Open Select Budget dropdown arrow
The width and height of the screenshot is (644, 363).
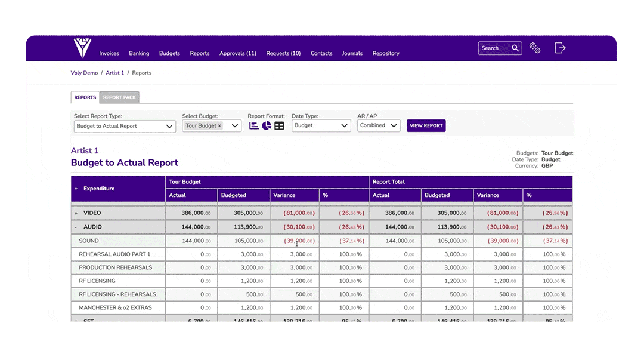click(235, 126)
